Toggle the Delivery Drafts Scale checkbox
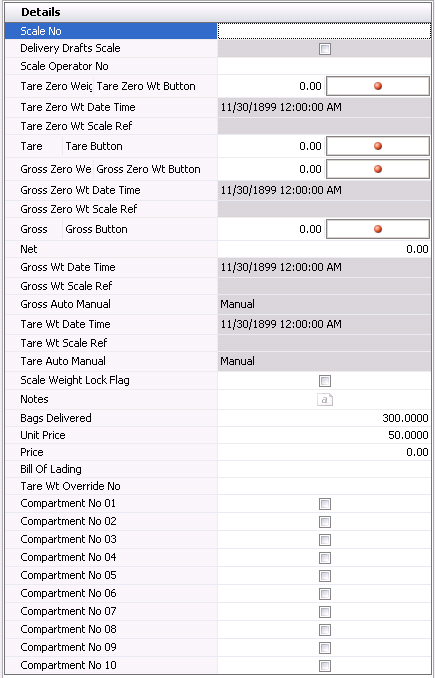 pyautogui.click(x=325, y=49)
